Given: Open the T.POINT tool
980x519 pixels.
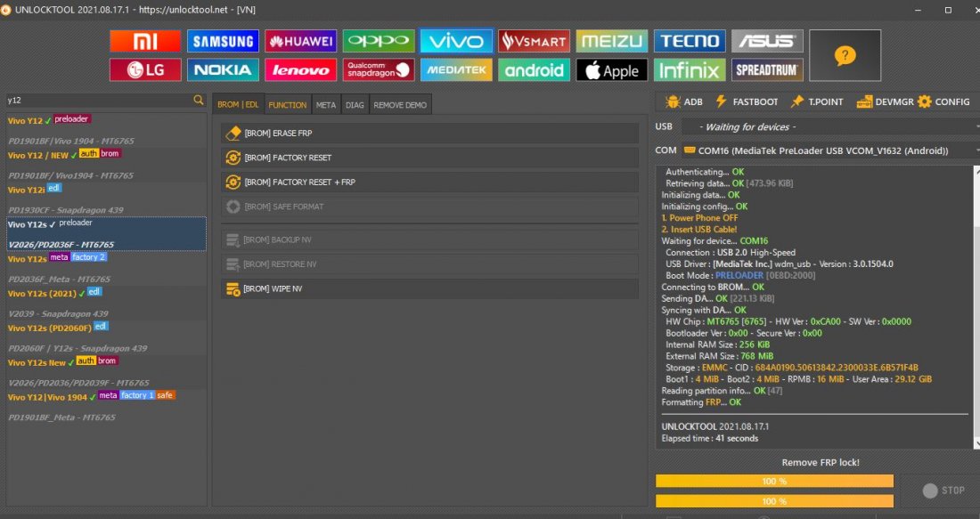Looking at the screenshot, I should [817, 101].
